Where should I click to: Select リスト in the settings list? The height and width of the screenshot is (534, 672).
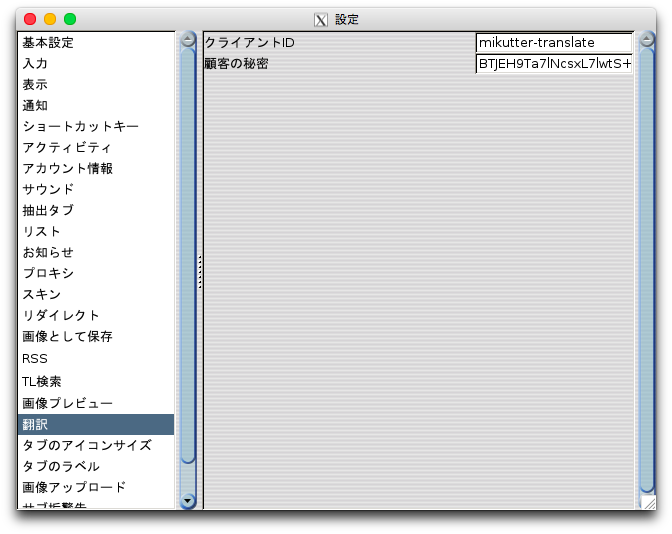(96, 231)
